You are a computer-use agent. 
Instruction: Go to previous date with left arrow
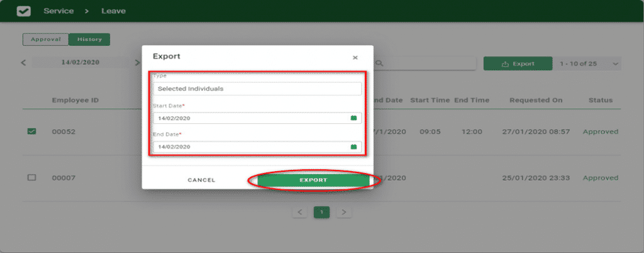tap(24, 63)
